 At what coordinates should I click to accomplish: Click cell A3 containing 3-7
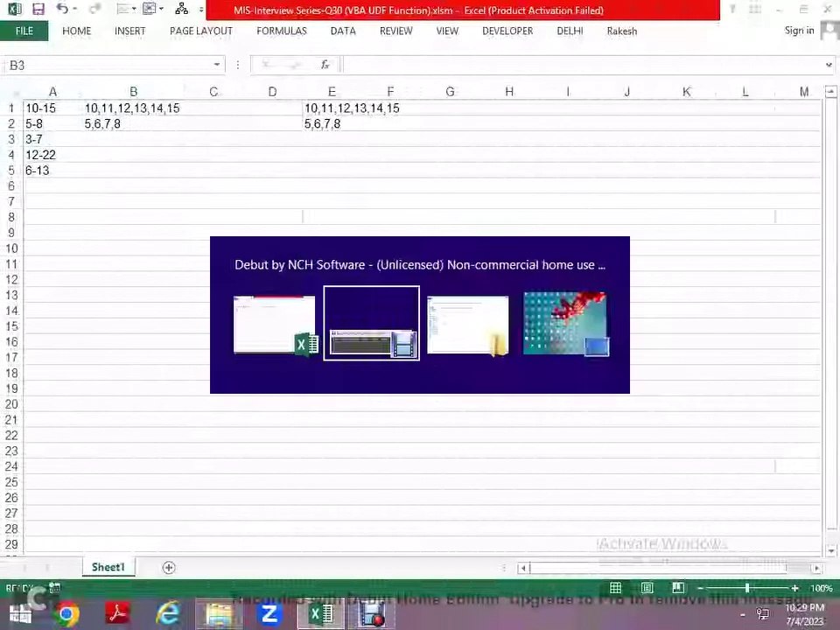pyautogui.click(x=52, y=139)
